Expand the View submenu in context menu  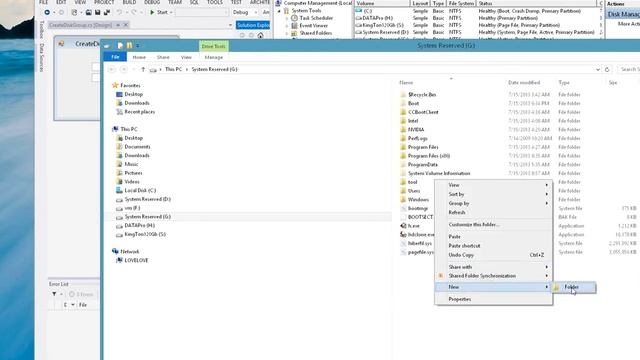click(x=493, y=185)
